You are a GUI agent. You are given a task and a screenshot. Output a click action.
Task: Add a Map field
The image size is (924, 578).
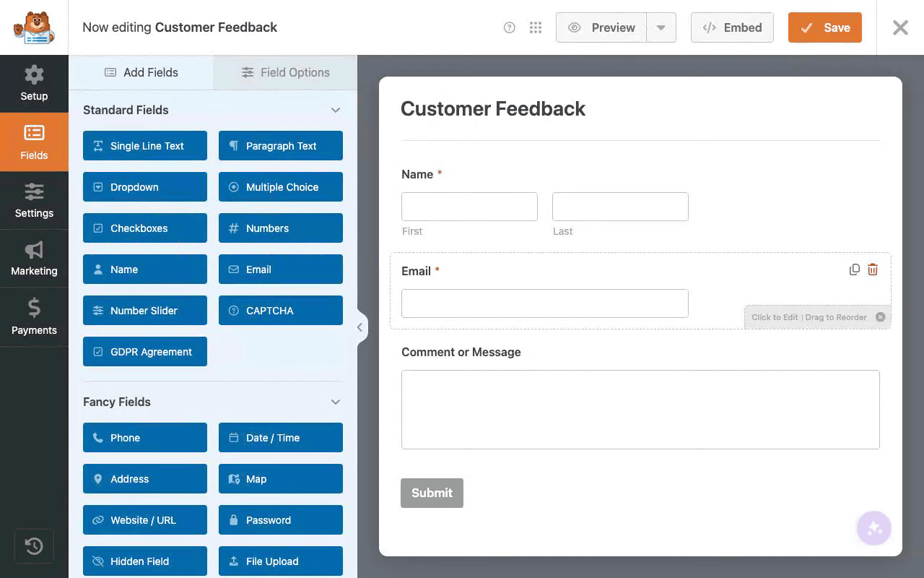[281, 479]
